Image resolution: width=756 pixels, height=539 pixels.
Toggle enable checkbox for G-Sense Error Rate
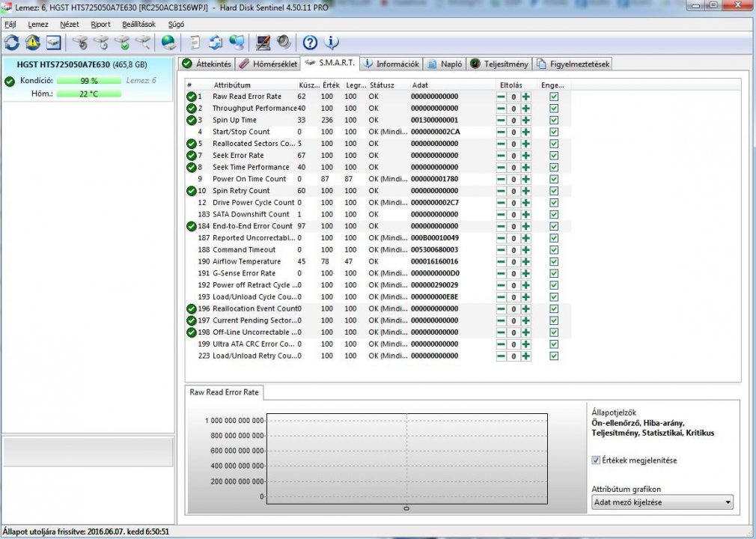click(x=554, y=273)
